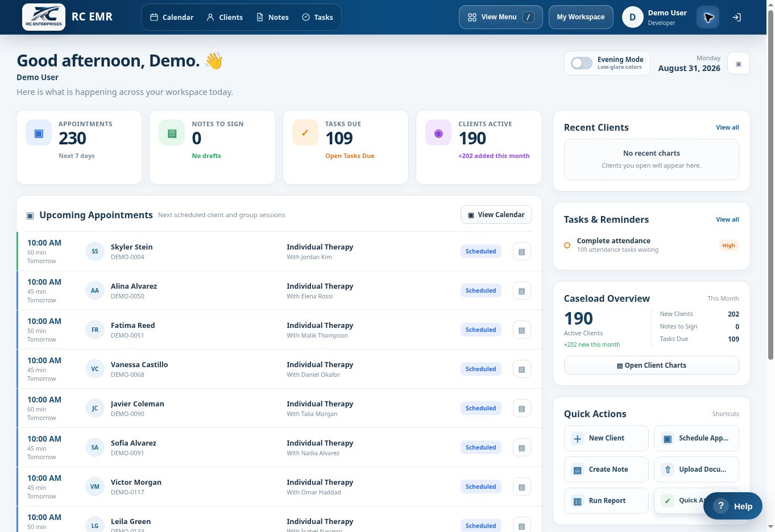Click client name Skyler Stein
The image size is (775, 532).
click(x=131, y=247)
